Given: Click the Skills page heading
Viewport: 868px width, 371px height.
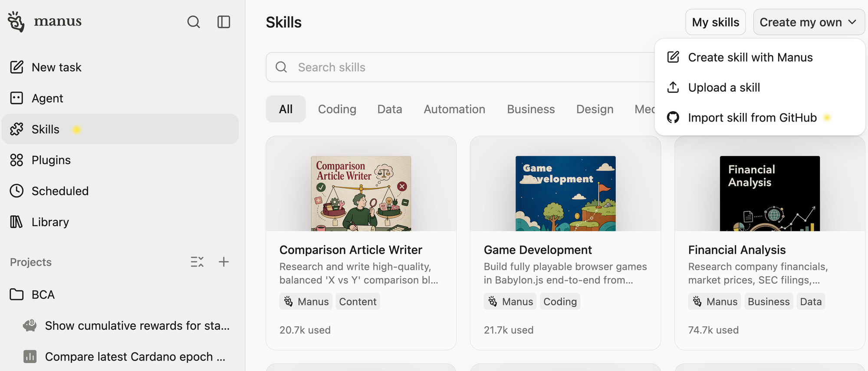Looking at the screenshot, I should click(x=284, y=22).
